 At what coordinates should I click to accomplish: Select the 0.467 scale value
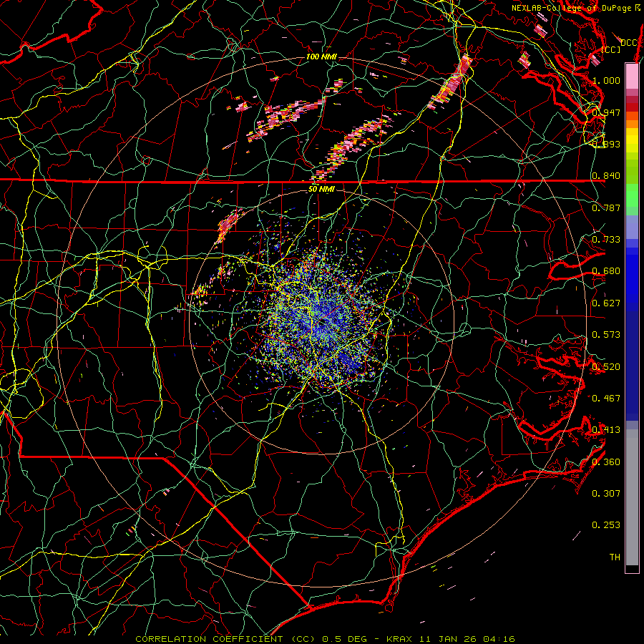coord(606,399)
